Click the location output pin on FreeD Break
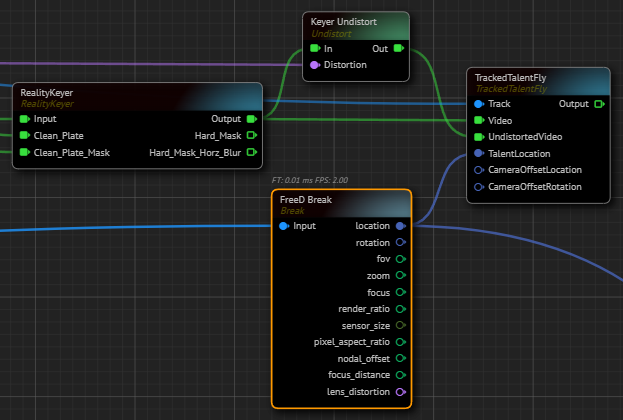The image size is (623, 420). tap(400, 226)
